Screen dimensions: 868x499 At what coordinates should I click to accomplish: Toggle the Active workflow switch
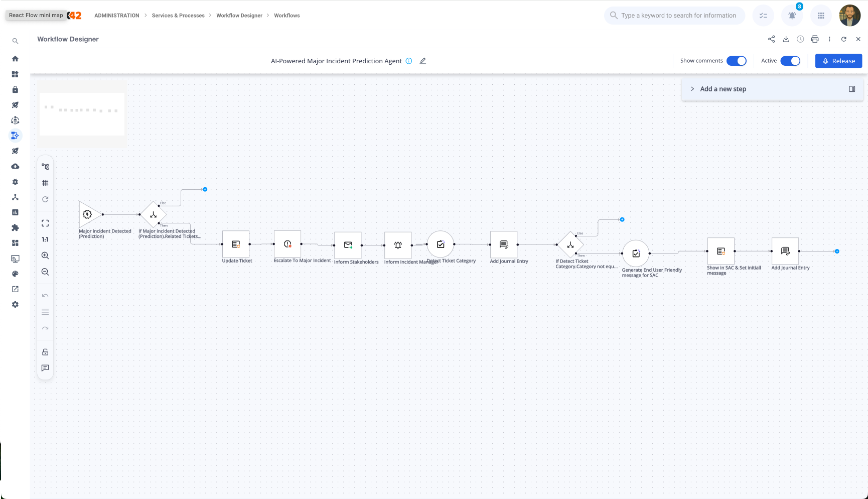click(790, 61)
